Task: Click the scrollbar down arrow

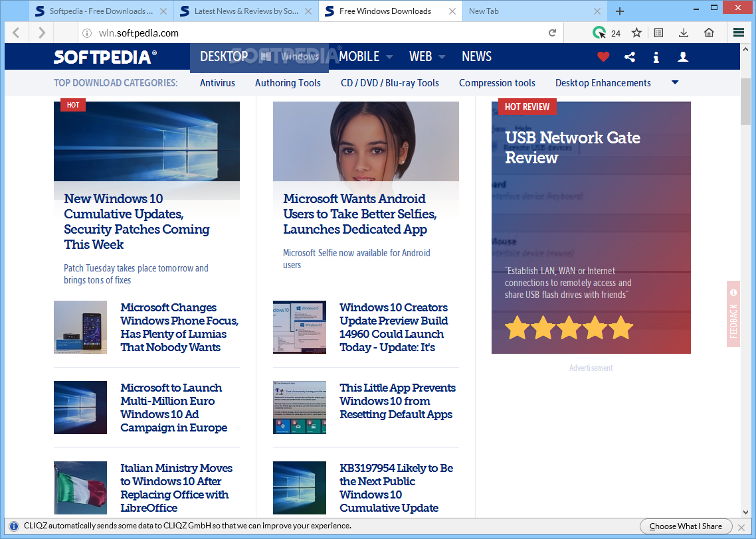Action: (746, 512)
